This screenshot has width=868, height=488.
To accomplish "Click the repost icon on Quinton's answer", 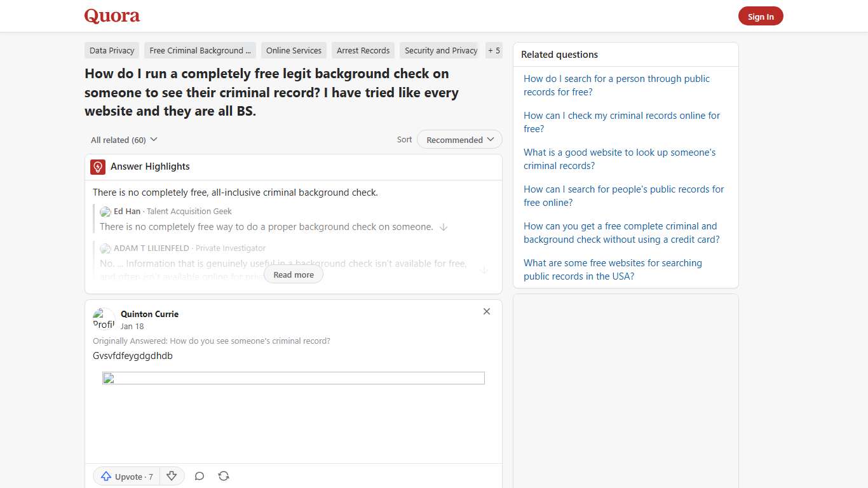I will (x=224, y=475).
